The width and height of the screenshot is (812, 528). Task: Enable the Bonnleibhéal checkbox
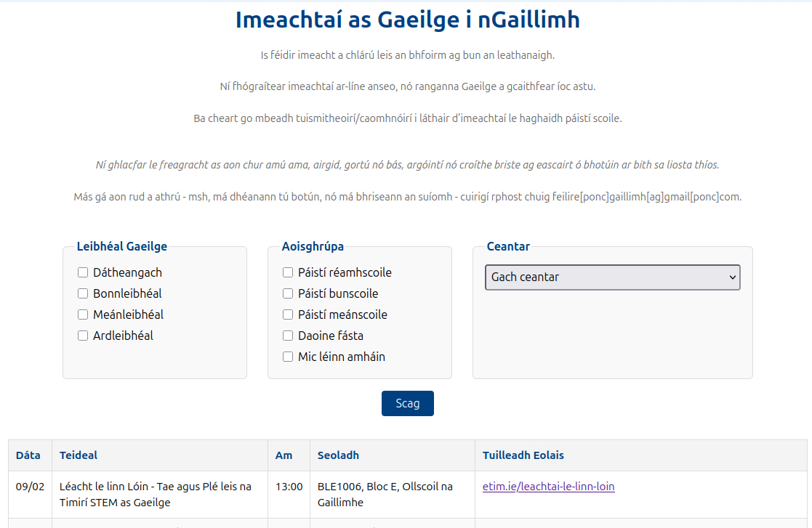click(83, 293)
